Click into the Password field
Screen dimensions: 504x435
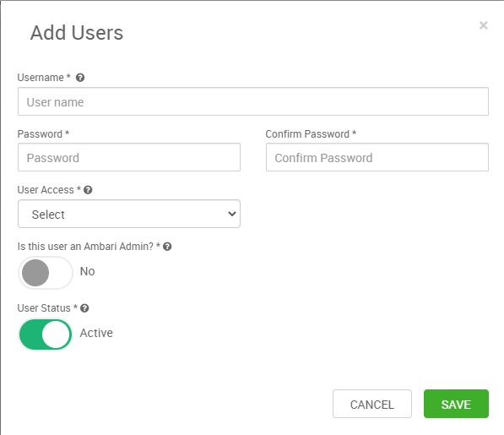[129, 157]
